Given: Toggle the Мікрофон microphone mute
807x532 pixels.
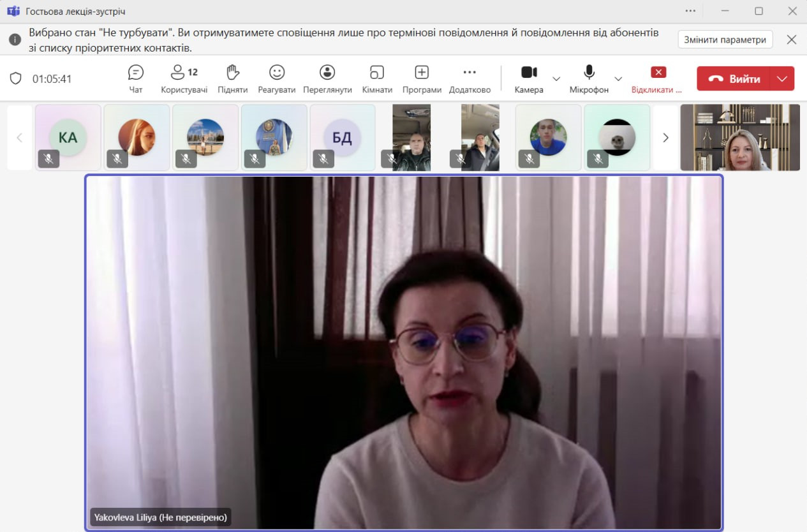Looking at the screenshot, I should tap(589, 78).
